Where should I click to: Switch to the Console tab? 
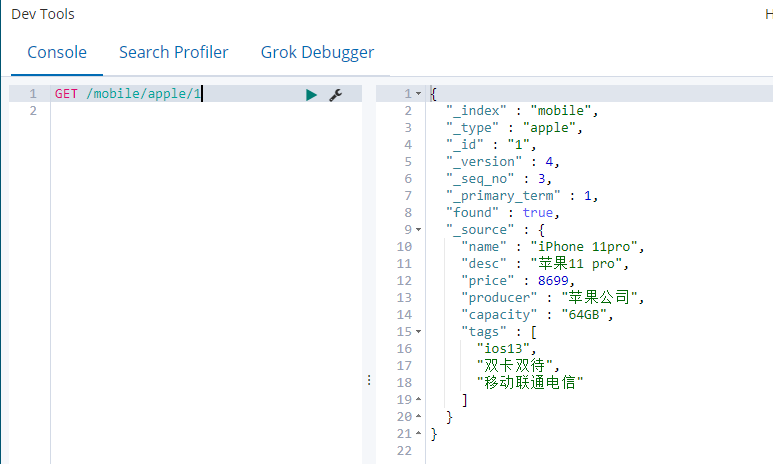pyautogui.click(x=57, y=52)
